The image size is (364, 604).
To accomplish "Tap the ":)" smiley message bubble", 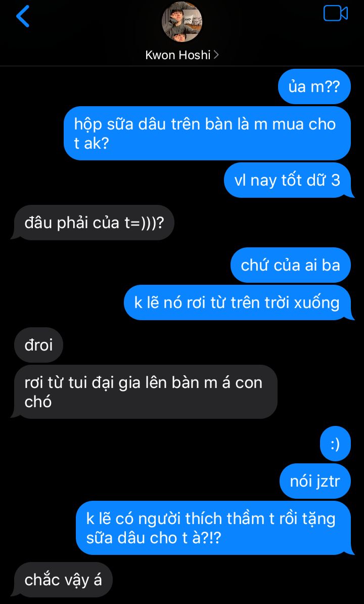I will [335, 444].
